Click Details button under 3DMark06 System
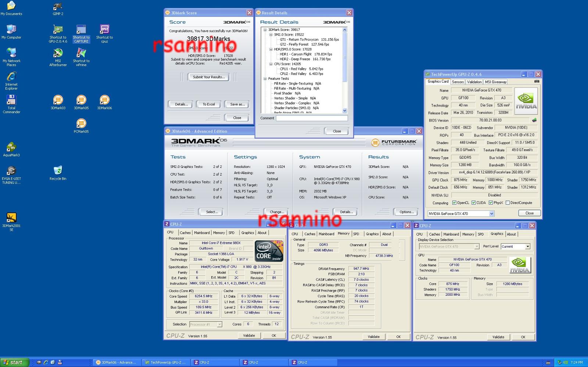Image resolution: width=588 pixels, height=367 pixels. 346,212
